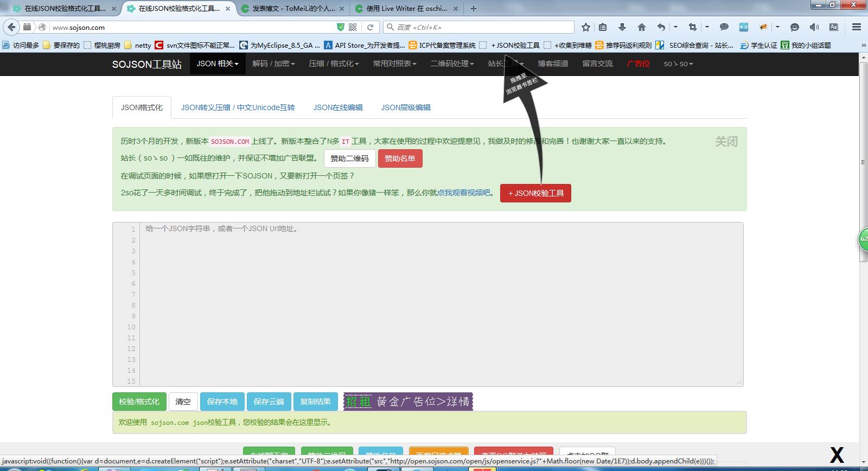Reload the page with the refresh icon
Image resolution: width=868 pixels, height=471 pixels.
pos(371,27)
